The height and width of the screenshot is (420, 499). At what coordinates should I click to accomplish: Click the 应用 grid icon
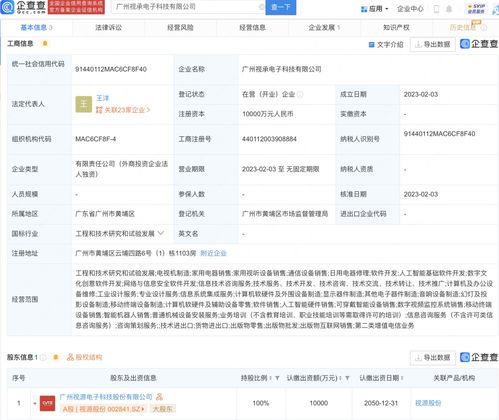(364, 9)
